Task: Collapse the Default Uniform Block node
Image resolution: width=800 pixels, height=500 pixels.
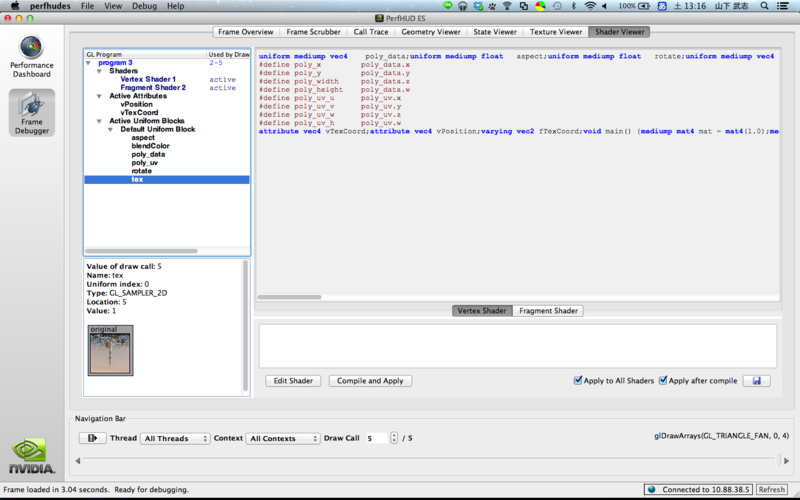Action: click(x=111, y=130)
